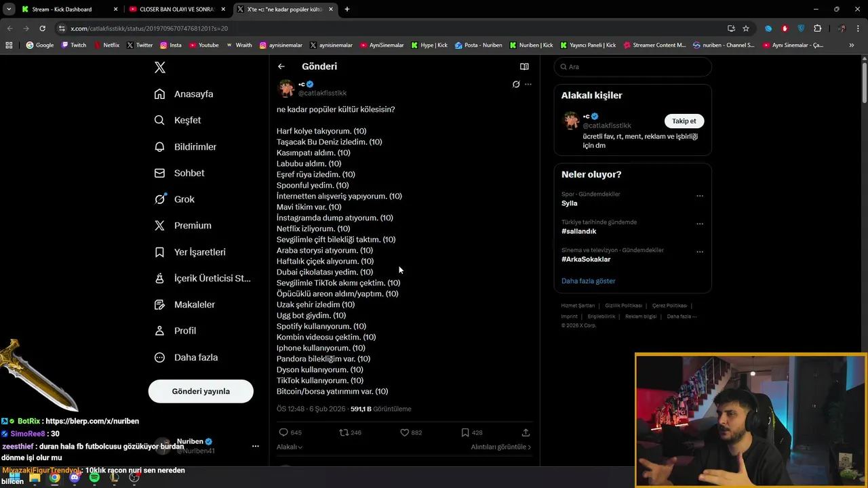The width and height of the screenshot is (868, 488).
Task: Open reader view icon next to Gönderi
Action: click(x=524, y=66)
